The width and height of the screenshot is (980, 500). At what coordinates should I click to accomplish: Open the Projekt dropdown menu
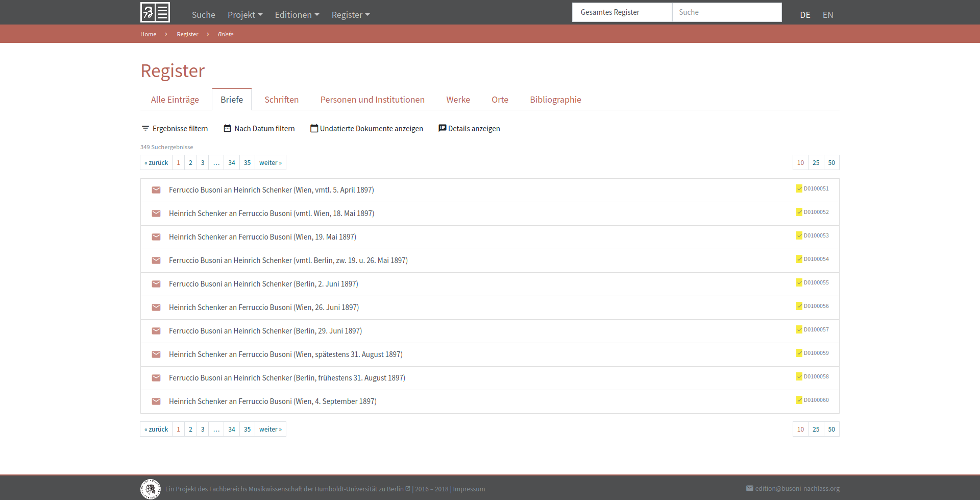[x=245, y=15]
